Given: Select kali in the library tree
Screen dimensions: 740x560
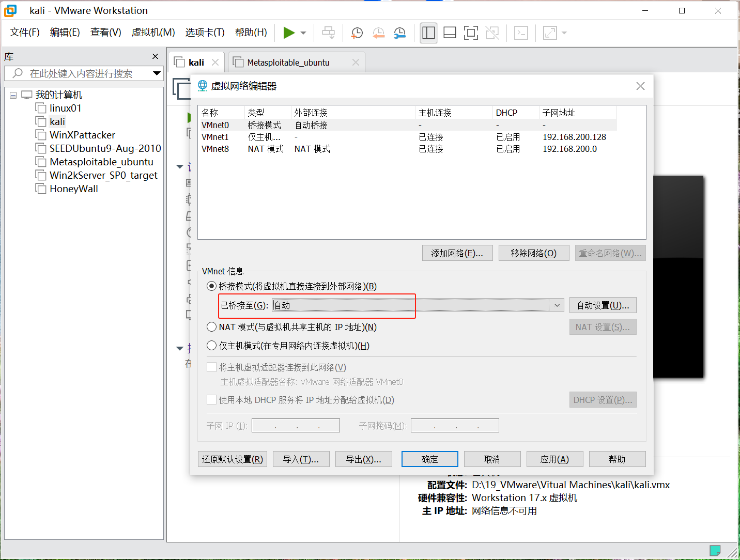Looking at the screenshot, I should click(57, 121).
